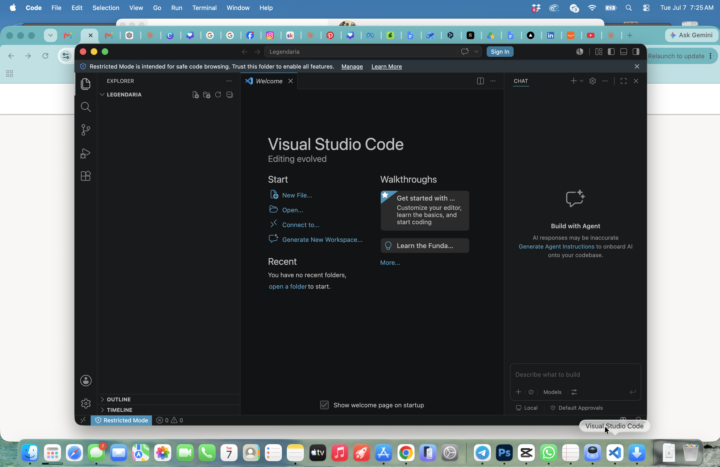
Task: Collapse the LEGENDARIA folder section
Action: [124, 95]
